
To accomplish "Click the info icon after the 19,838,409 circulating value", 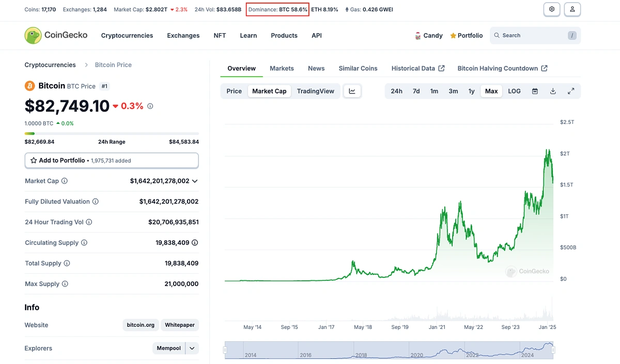I will [x=195, y=243].
